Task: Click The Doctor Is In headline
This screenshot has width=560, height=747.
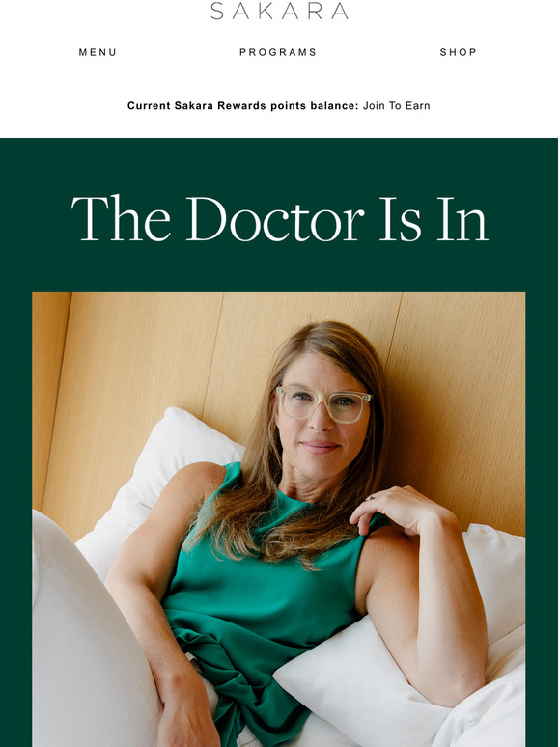Action: tap(279, 218)
